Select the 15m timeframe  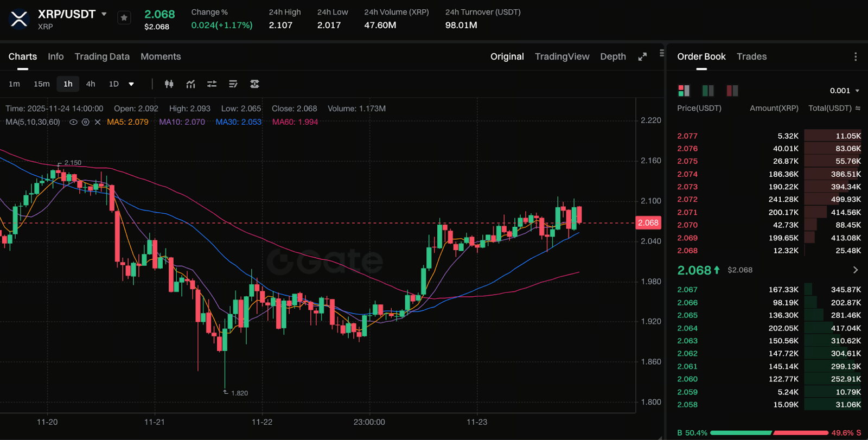point(42,84)
